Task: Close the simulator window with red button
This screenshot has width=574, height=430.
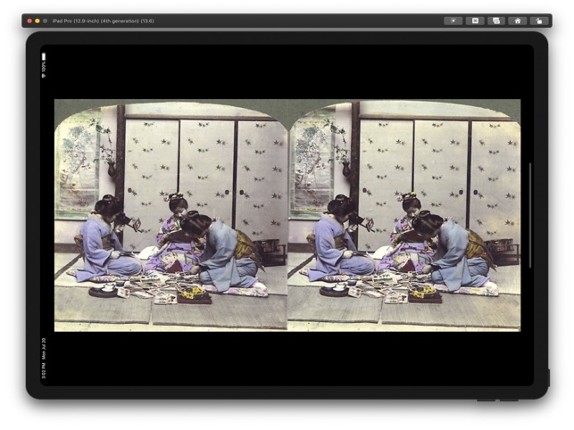Action: [30, 21]
